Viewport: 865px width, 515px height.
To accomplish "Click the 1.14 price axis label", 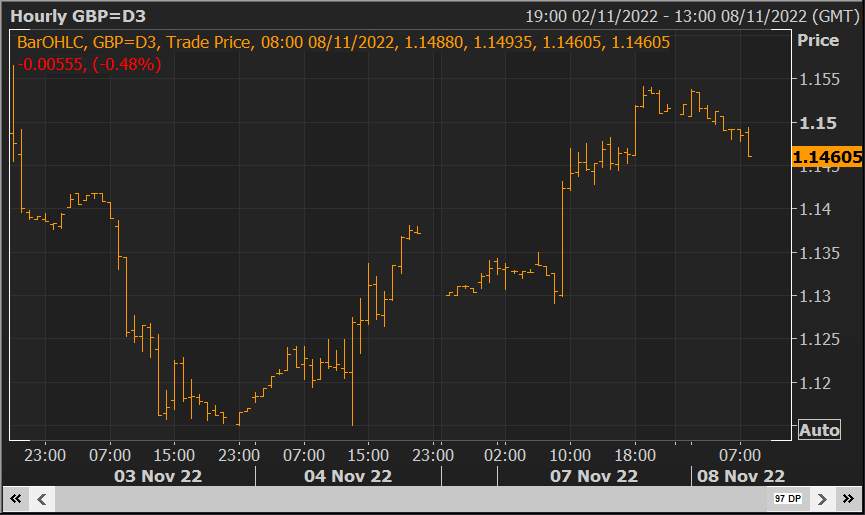I will [x=815, y=209].
